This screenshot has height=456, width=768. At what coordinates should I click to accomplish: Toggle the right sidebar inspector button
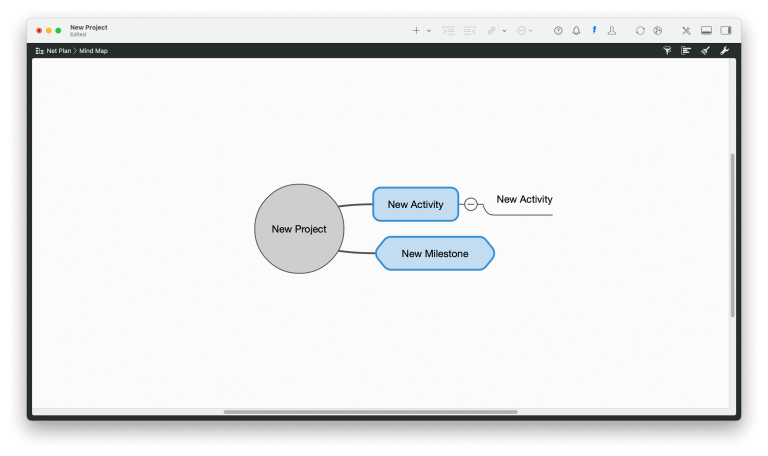click(726, 30)
